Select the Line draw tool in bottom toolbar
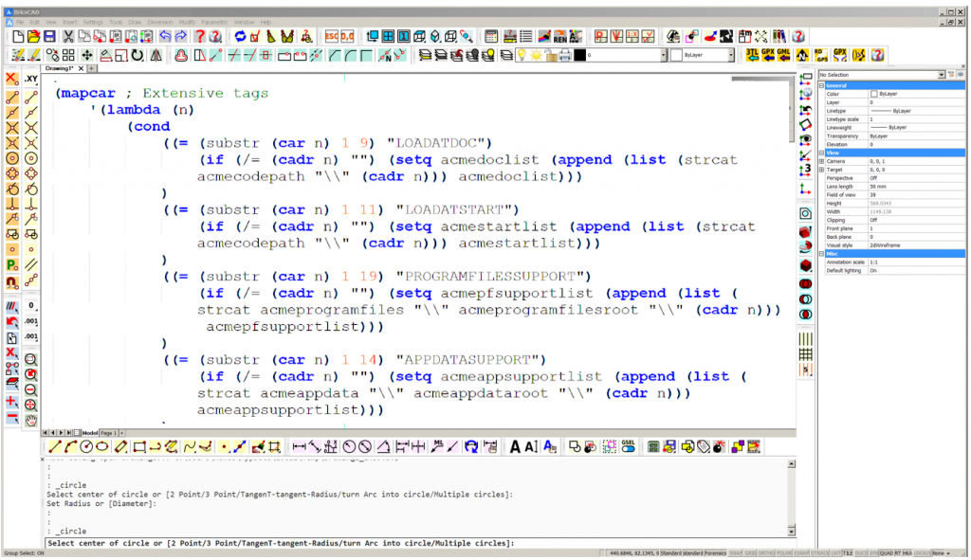The image size is (971, 560). click(54, 446)
